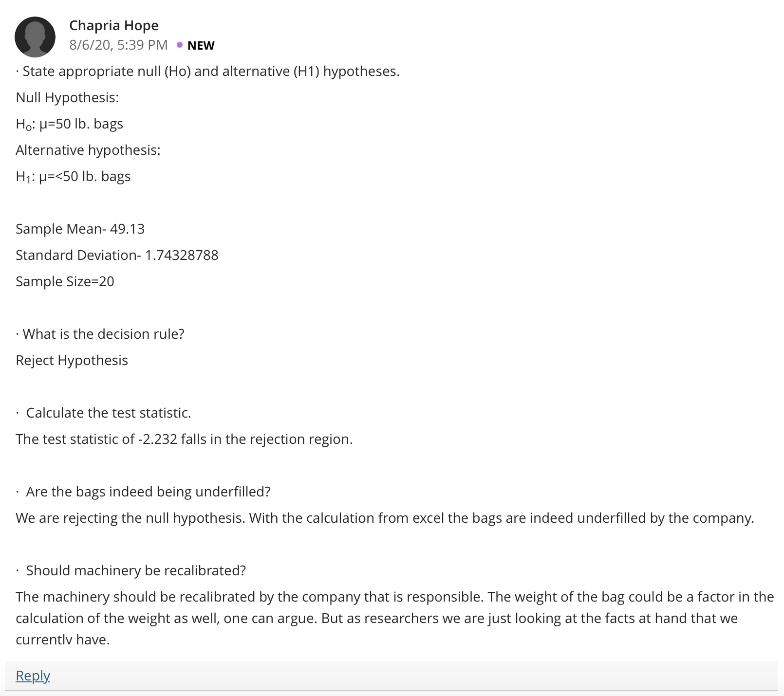Viewport: 784px width, 696px height.
Task: Click the purple NEW indicator dot
Action: tap(180, 45)
